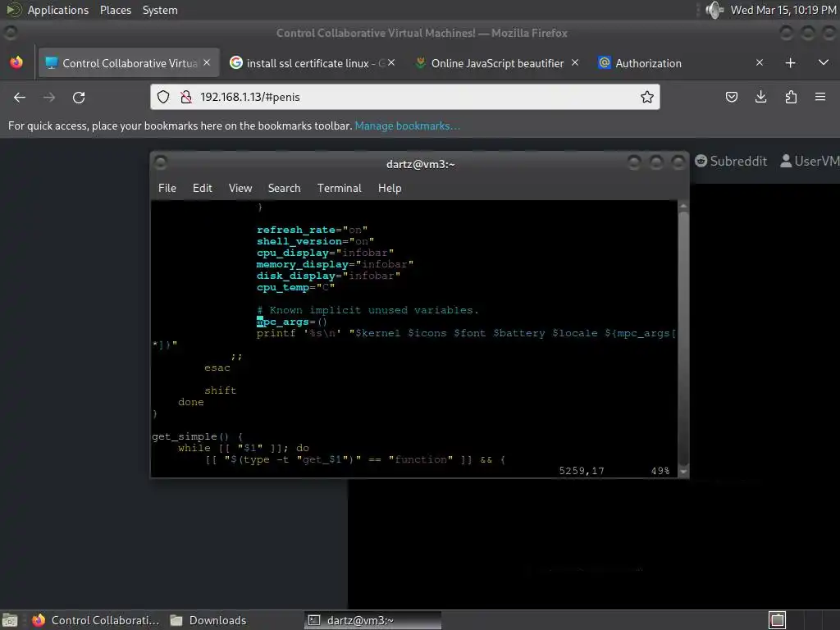This screenshot has height=630, width=840.
Task: Open the terminal window menu button in titlebar
Action: click(161, 162)
